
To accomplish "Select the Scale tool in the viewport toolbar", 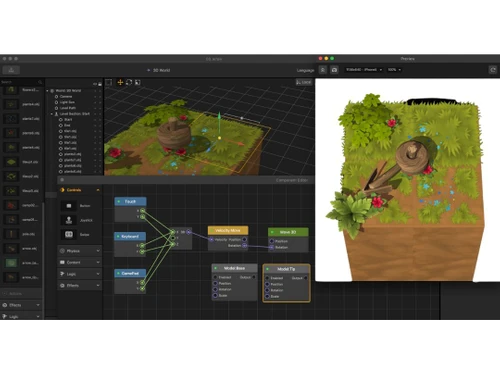I will click(x=138, y=82).
